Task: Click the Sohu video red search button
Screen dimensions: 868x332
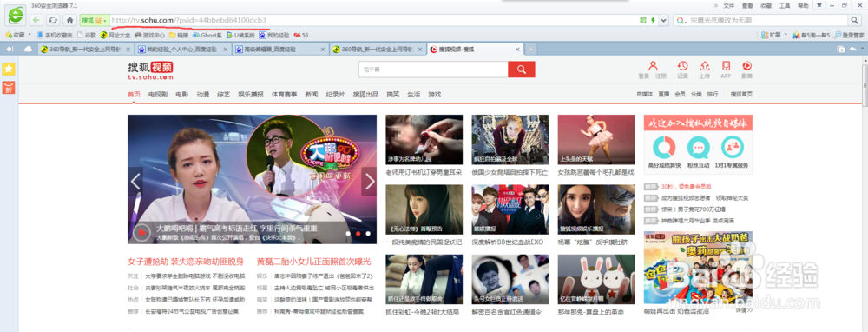Action: point(522,70)
